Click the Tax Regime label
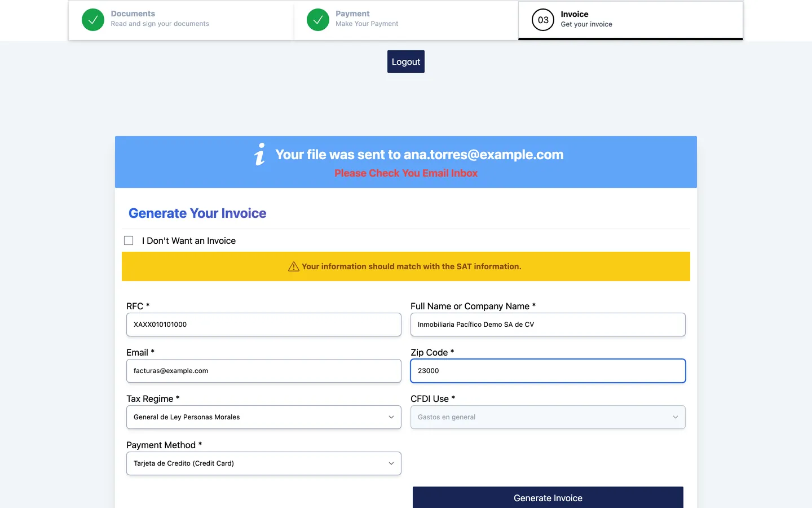The width and height of the screenshot is (812, 508). coord(153,398)
